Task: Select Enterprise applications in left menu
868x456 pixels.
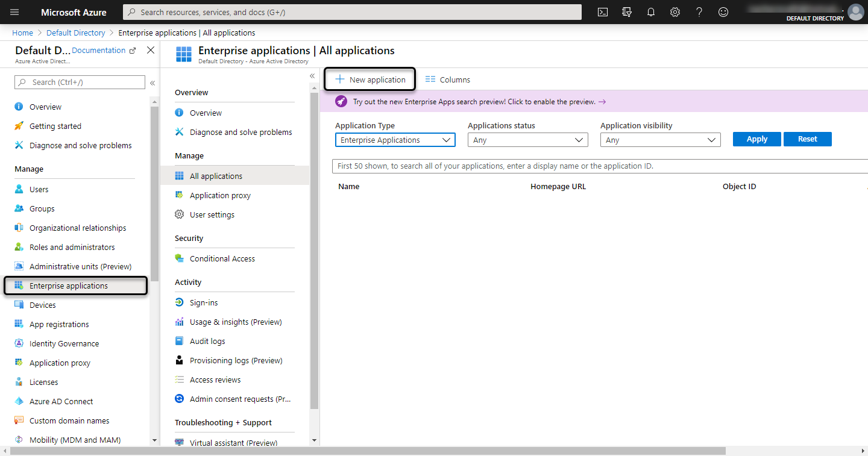Action: (x=76, y=286)
